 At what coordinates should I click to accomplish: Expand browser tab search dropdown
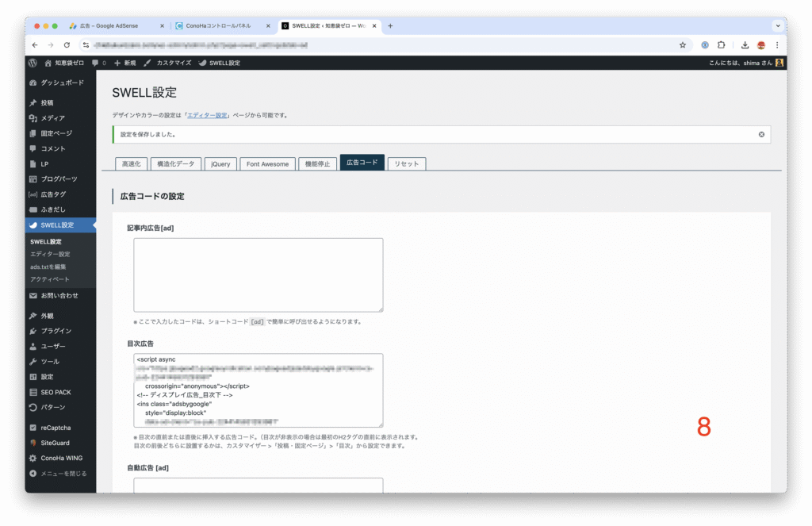tap(777, 25)
